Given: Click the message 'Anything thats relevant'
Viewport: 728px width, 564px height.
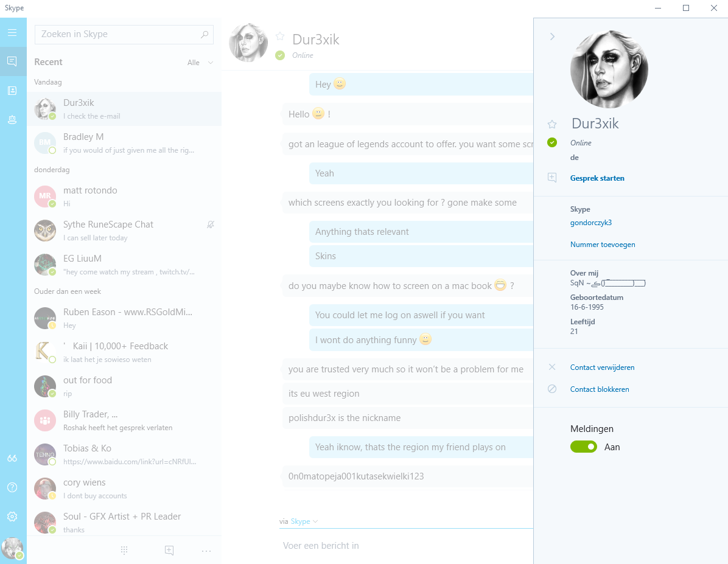Looking at the screenshot, I should [421, 232].
